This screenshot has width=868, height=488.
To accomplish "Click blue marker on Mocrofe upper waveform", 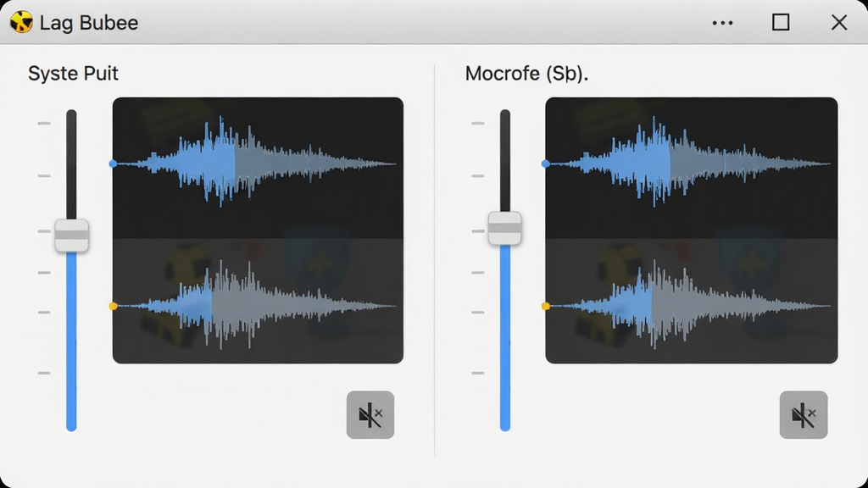I will (x=546, y=164).
